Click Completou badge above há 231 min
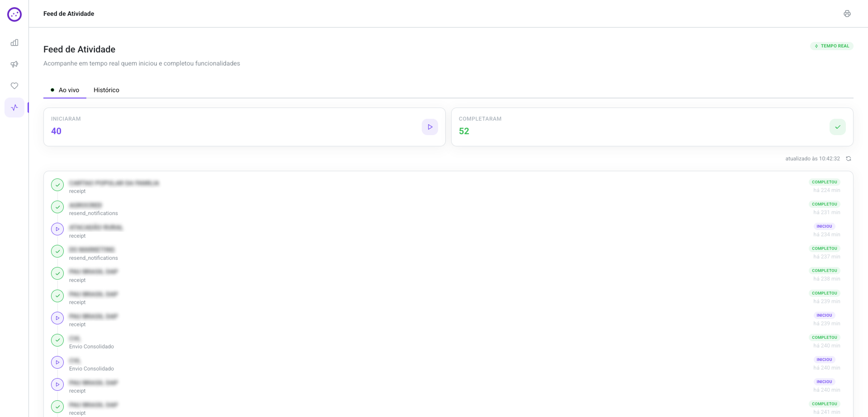This screenshot has width=868, height=417. [x=824, y=204]
